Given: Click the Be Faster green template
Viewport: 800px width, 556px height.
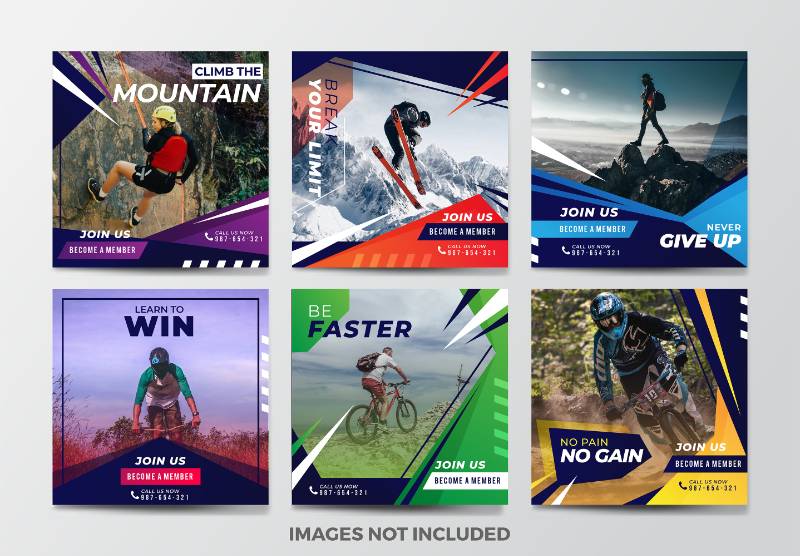Looking at the screenshot, I should point(399,397).
